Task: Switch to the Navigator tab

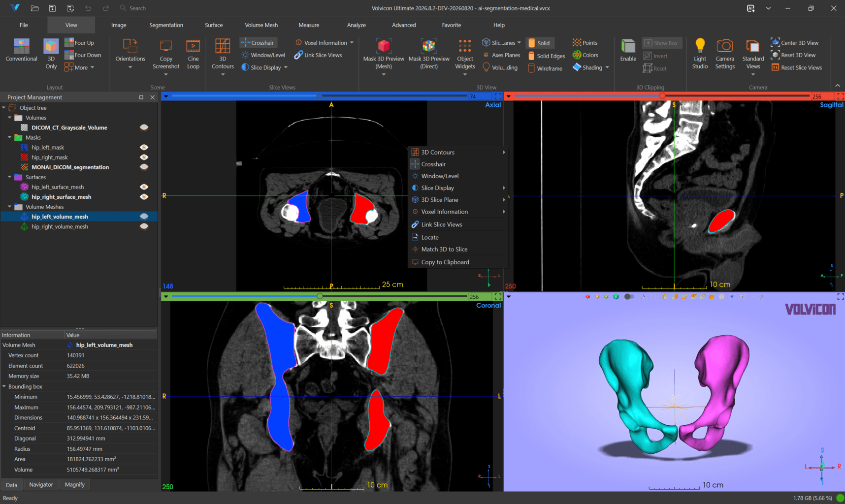Action: coord(41,485)
